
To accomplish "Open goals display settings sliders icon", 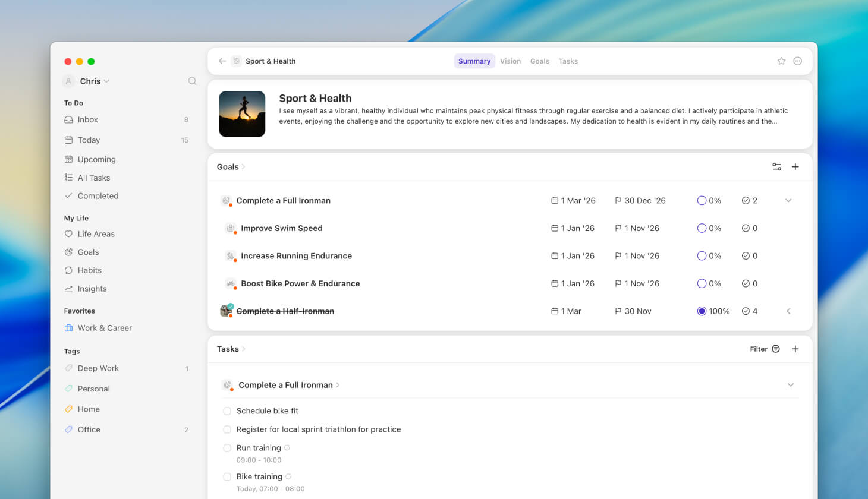I will [776, 167].
